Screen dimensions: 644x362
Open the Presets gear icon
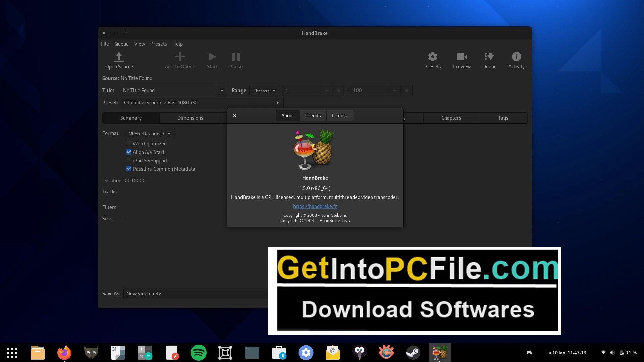pyautogui.click(x=432, y=57)
